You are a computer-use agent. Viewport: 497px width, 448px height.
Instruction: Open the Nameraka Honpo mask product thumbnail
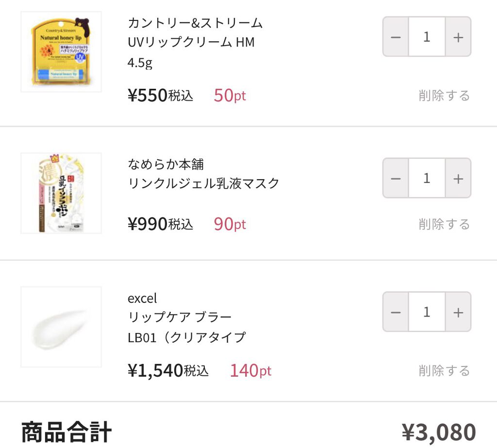click(x=61, y=193)
